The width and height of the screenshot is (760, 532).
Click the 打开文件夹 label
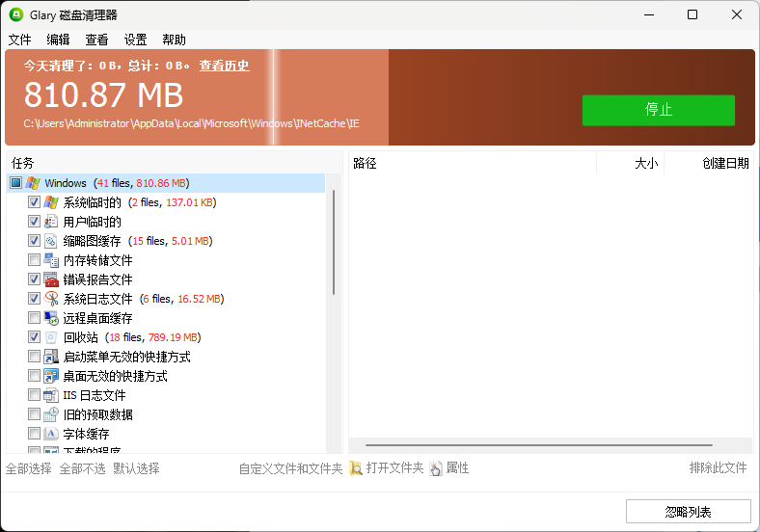click(395, 468)
